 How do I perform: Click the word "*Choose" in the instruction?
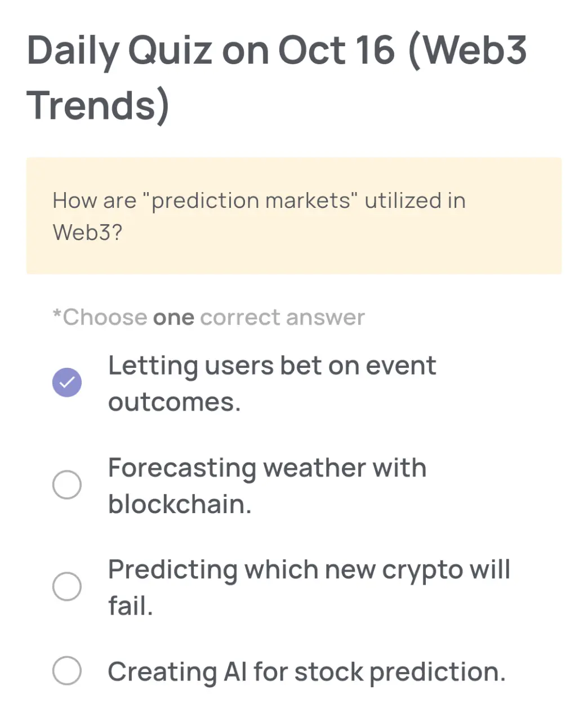(x=100, y=318)
